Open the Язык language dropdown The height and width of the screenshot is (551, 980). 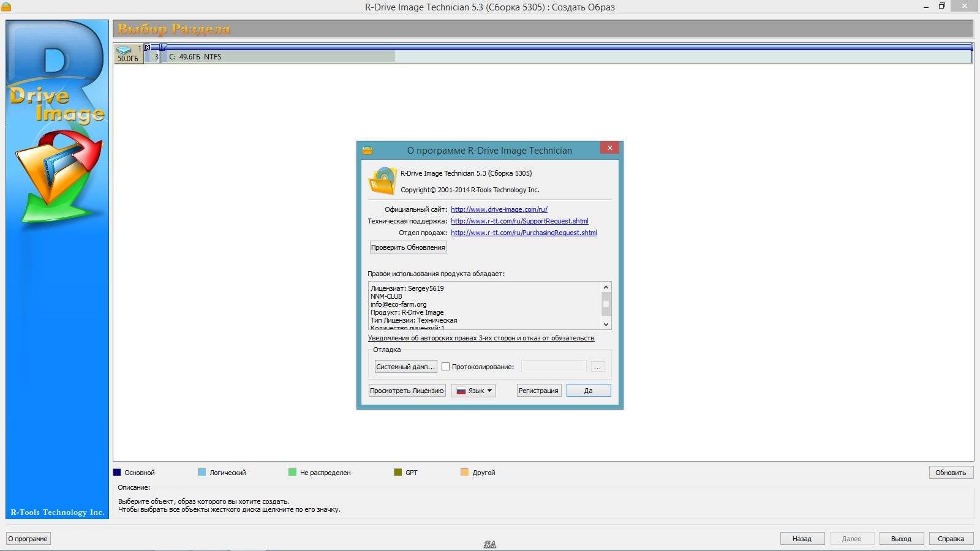click(473, 391)
